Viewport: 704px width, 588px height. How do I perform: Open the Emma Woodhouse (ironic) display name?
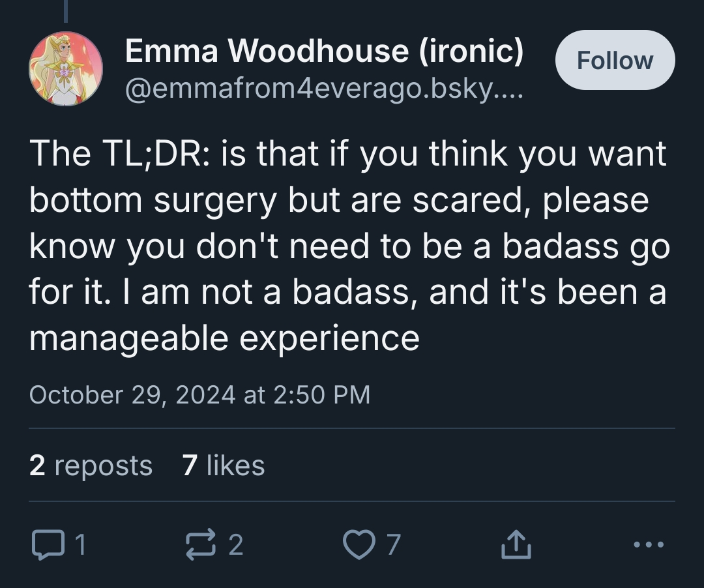324,51
